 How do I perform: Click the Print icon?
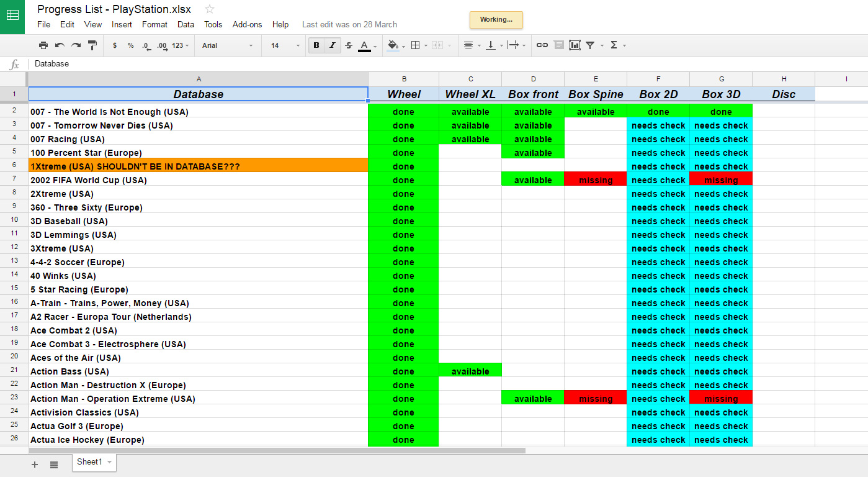point(43,45)
